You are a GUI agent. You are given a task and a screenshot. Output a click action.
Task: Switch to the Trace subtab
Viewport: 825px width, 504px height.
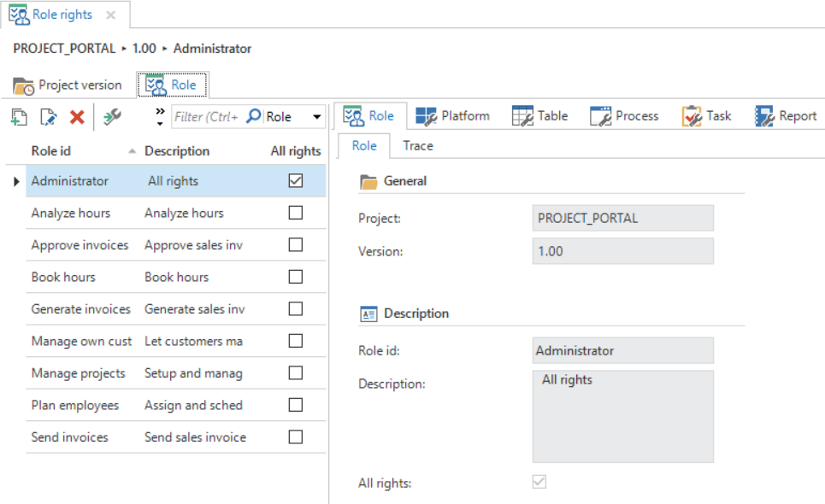coord(418,146)
